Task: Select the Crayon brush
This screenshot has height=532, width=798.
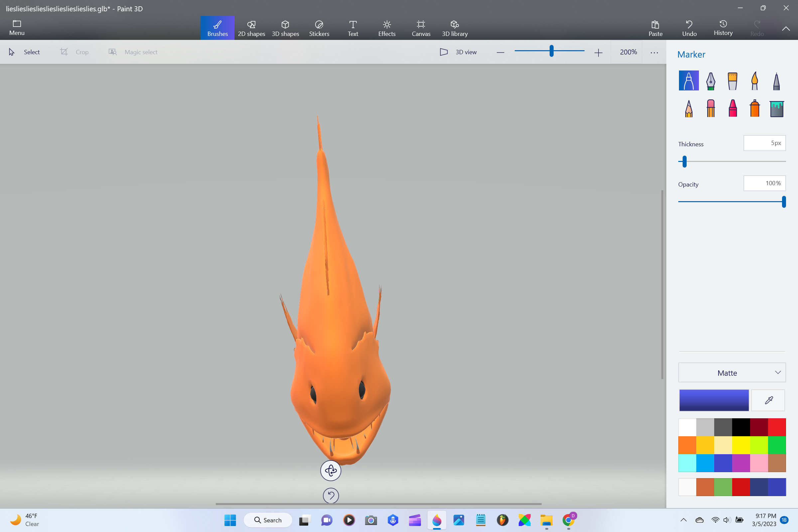Action: (x=732, y=109)
